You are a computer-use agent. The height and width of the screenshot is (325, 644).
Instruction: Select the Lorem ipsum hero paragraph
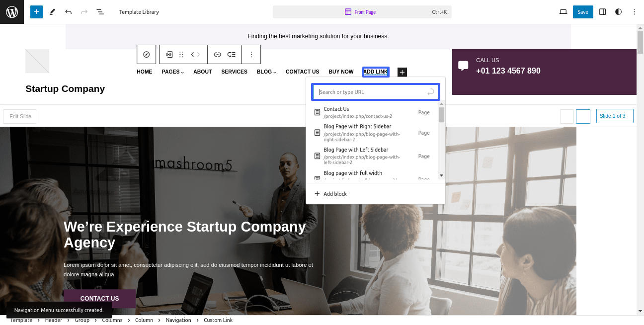188,270
